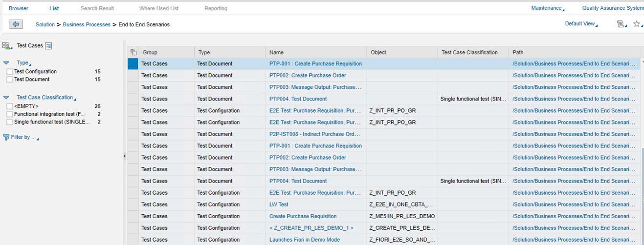This screenshot has height=245, width=644.
Task: Open the Maintenance dropdown menu
Action: (547, 8)
